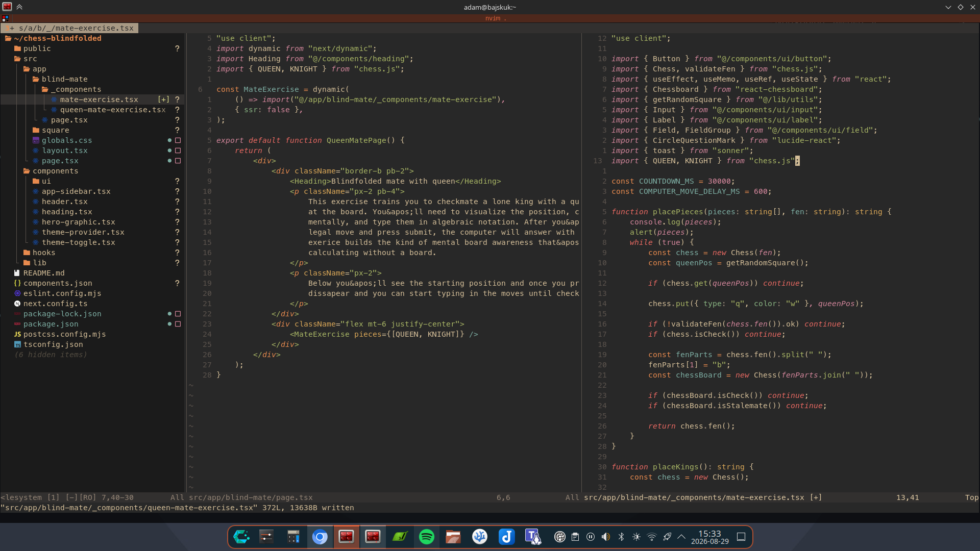Click the npm icon beside package-lock.json

[x=17, y=314]
